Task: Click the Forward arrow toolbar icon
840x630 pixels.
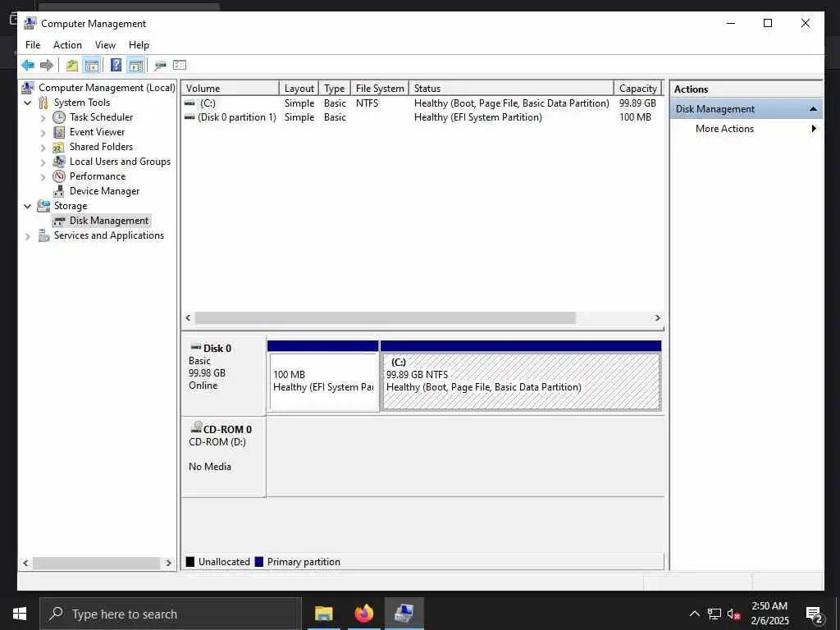Action: tap(47, 66)
